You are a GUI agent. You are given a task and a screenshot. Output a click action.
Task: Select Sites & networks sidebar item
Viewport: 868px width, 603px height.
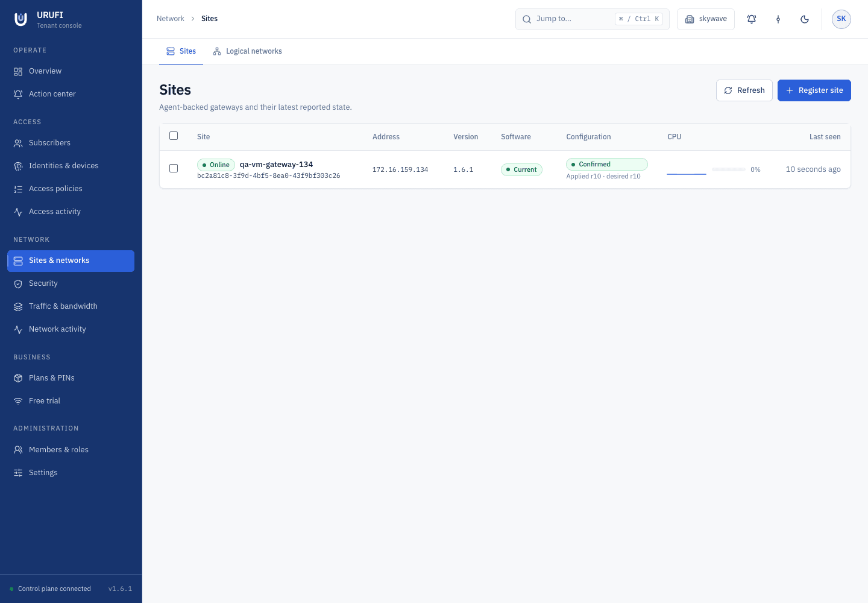pos(71,260)
